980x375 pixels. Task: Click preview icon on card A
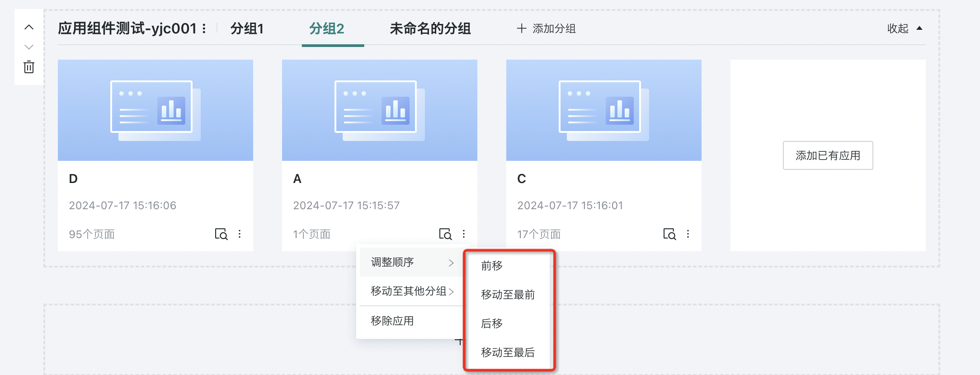445,234
